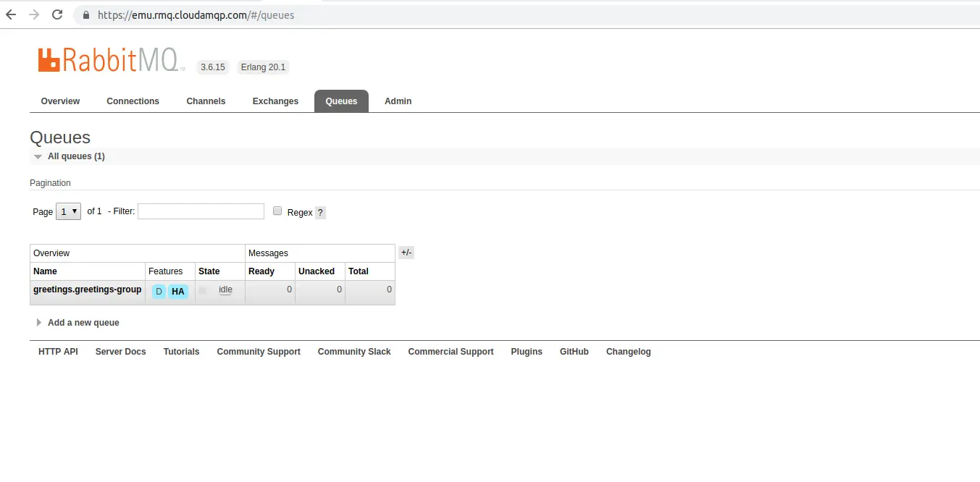The height and width of the screenshot is (482, 980).
Task: Click the D durable feature badge
Action: point(159,292)
